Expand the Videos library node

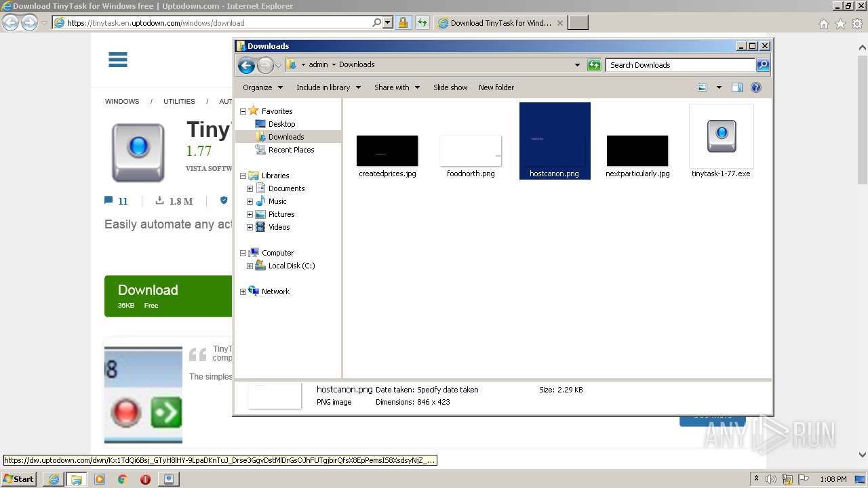pos(250,227)
